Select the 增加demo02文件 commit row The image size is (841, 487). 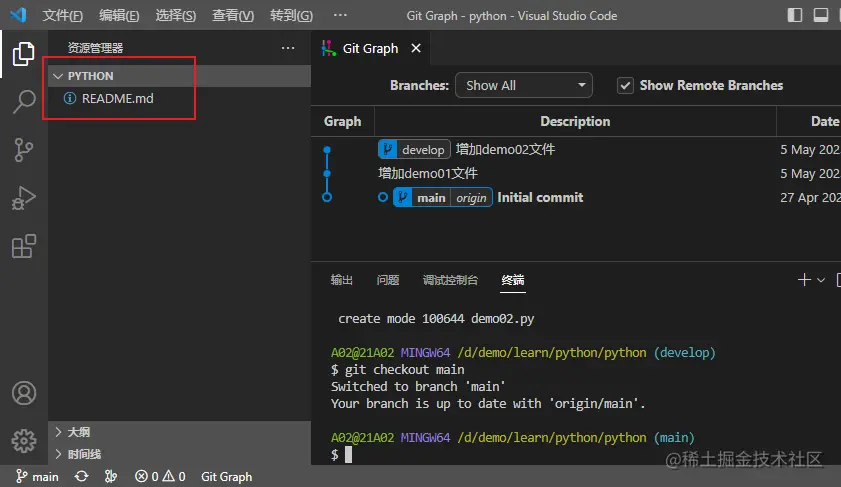tap(576, 150)
